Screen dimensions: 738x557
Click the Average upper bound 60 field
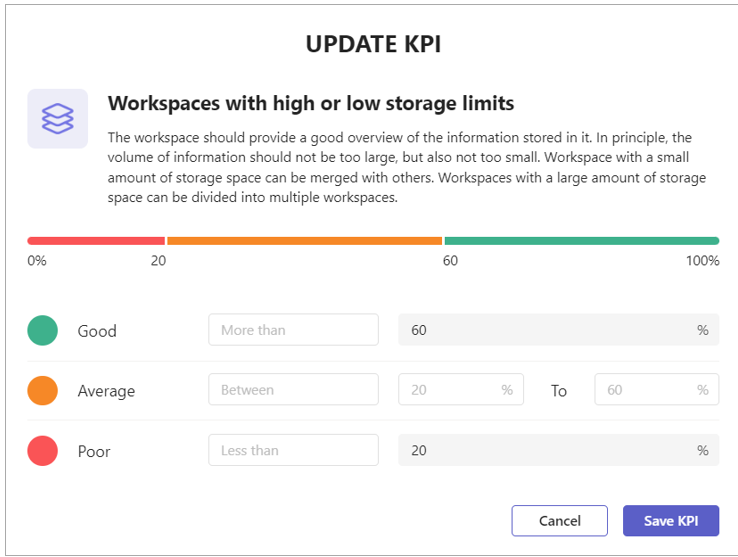[657, 389]
